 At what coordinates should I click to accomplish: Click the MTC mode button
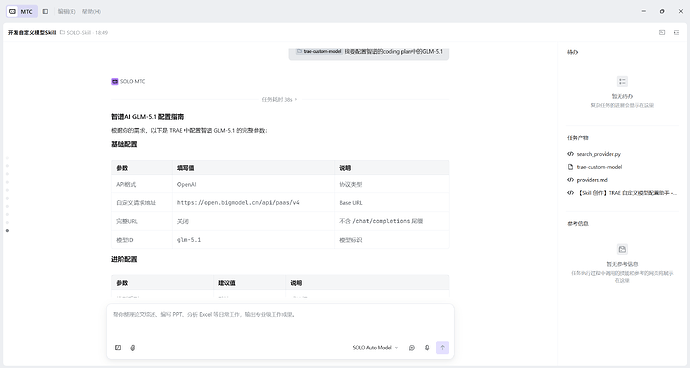(x=21, y=11)
